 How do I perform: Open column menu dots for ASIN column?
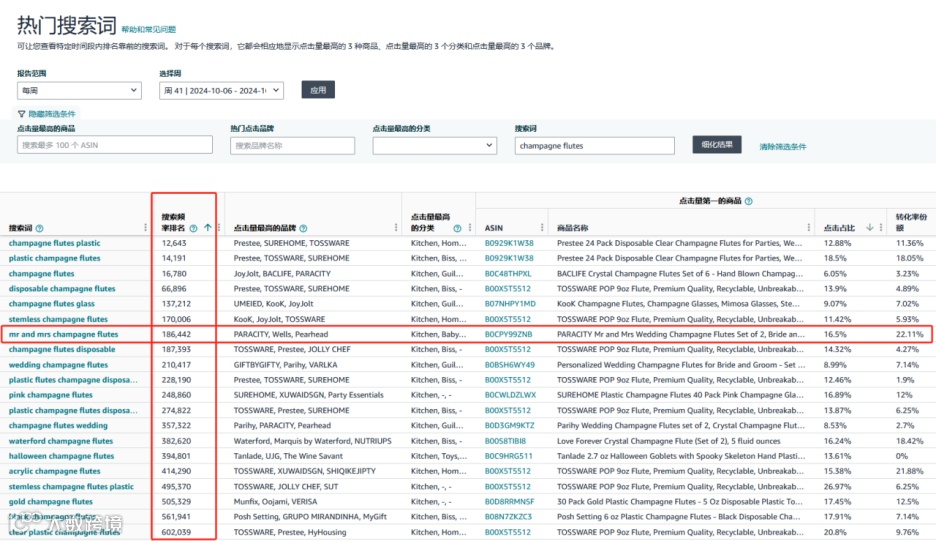click(x=542, y=228)
